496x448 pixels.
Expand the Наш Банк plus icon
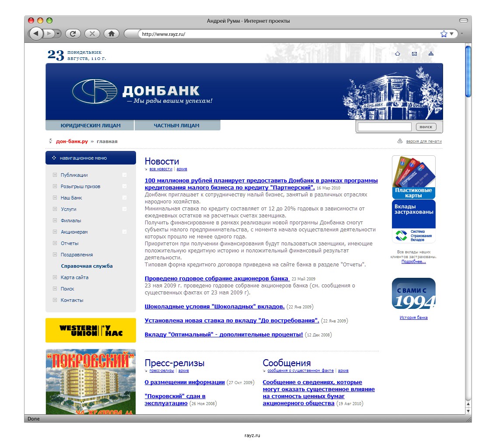pos(55,197)
